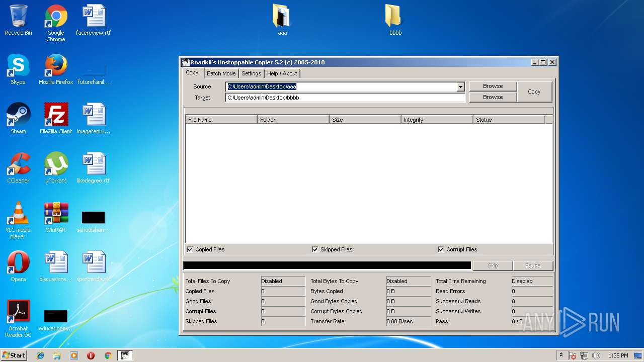Viewport: 644px width, 362px height.
Task: Launch Google Chrome from desktop
Action: pyautogui.click(x=56, y=23)
